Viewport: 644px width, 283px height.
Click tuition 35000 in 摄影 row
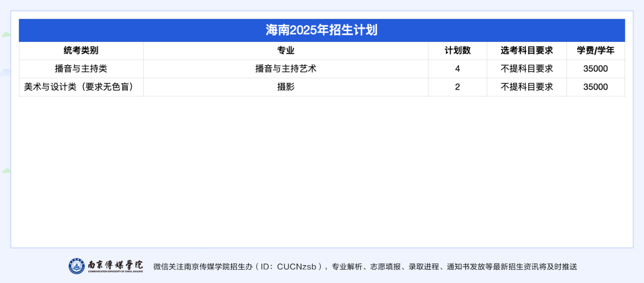(x=596, y=87)
